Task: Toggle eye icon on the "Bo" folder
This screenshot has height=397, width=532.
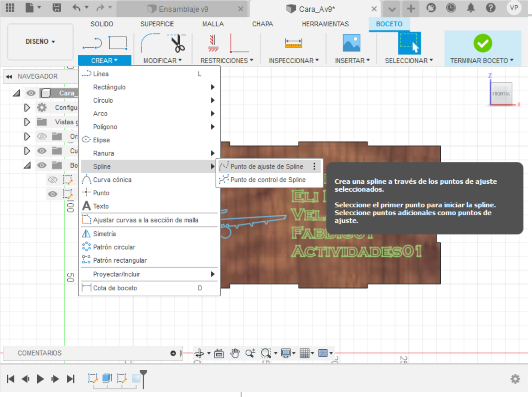Action: point(42,165)
